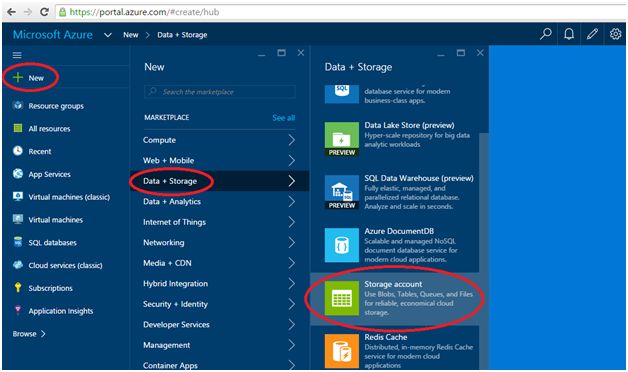Select the Storage account green tile icon

click(x=342, y=298)
